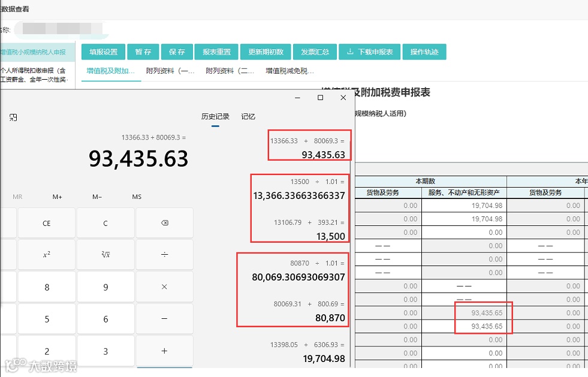Maximize the calculator window
Screen dimensions: 588x377
320,98
